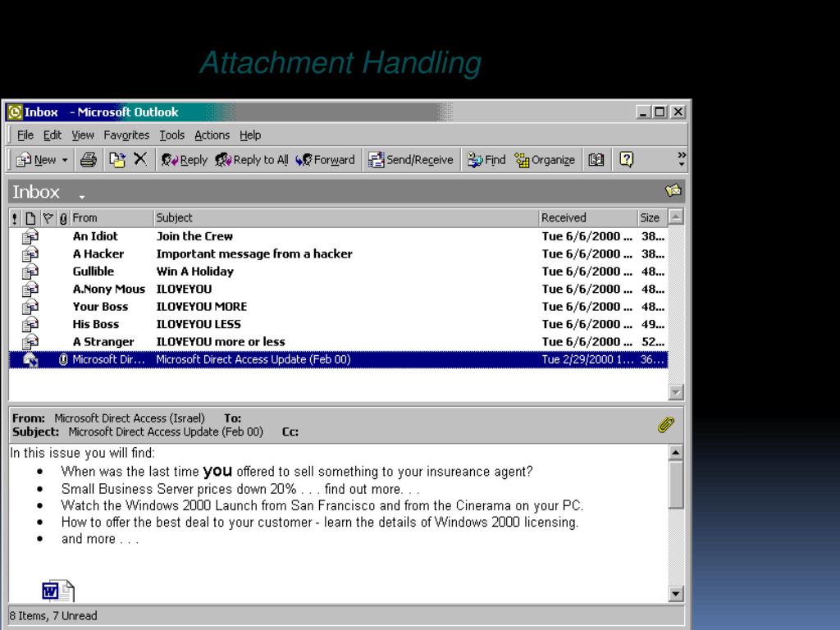The image size is (840, 630).
Task: Select the 'ILOVEYOU MORE' subject
Action: tap(202, 307)
